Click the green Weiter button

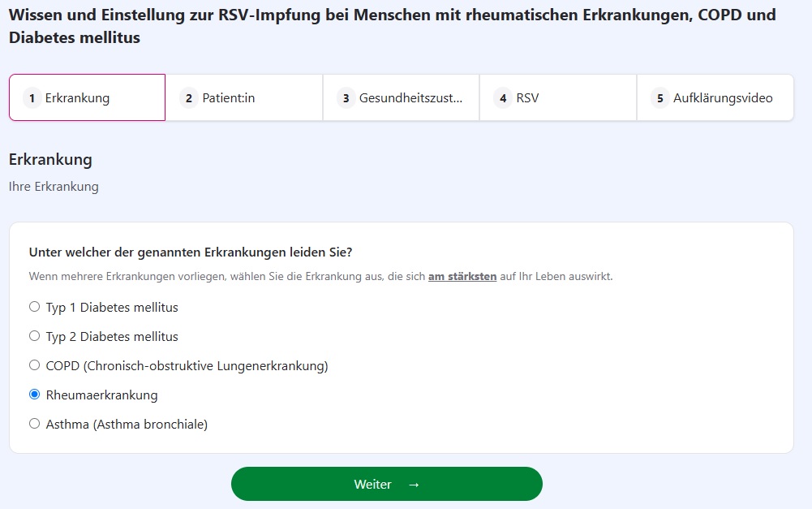(386, 484)
